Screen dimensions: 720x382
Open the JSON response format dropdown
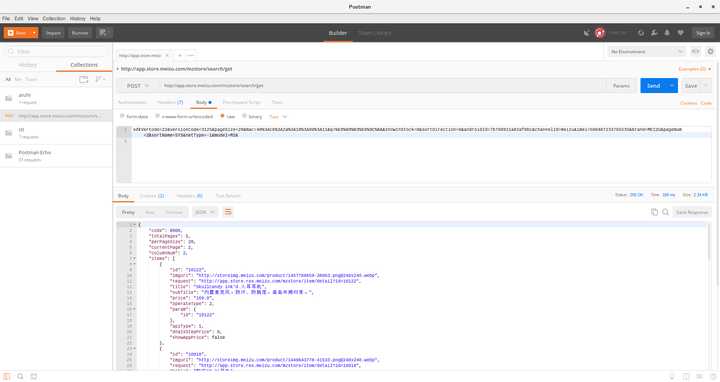tap(204, 212)
